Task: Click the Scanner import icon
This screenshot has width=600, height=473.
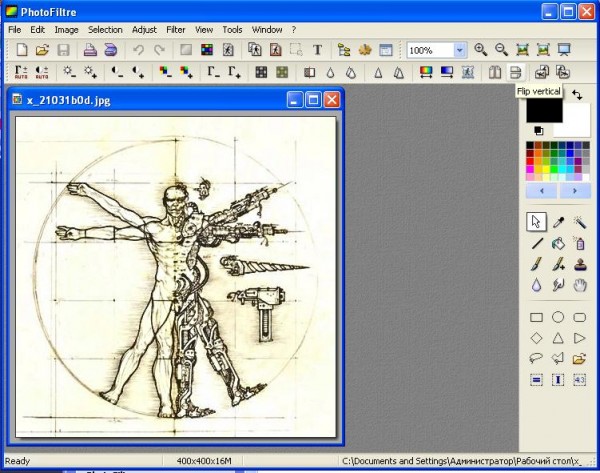Action: click(111, 50)
